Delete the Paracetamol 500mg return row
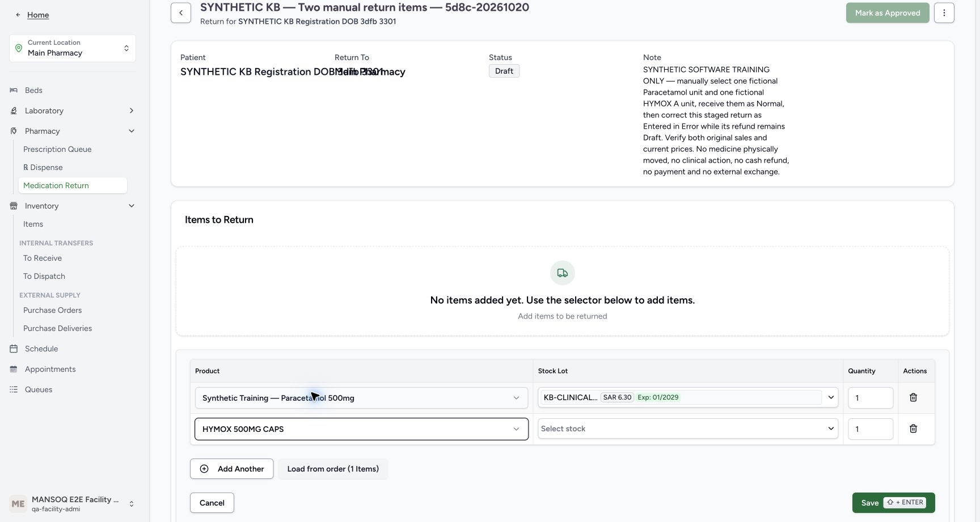This screenshot has width=980, height=522. tap(913, 397)
